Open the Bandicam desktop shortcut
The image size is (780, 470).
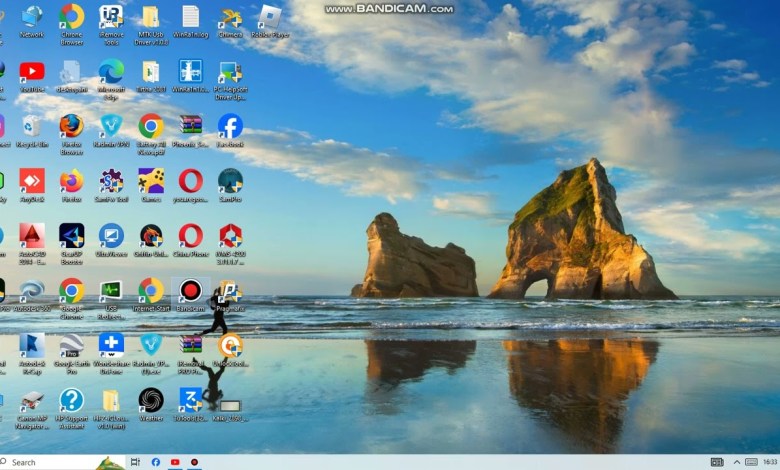point(190,291)
